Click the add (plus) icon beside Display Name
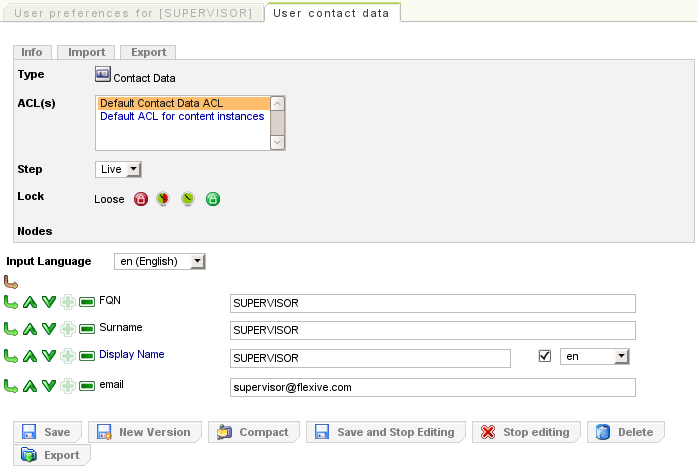 67,357
